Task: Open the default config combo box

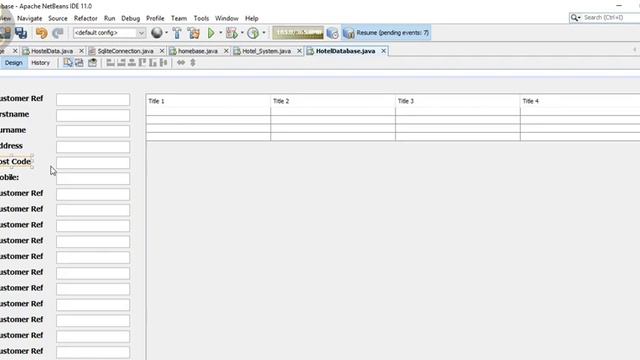Action: click(x=109, y=33)
